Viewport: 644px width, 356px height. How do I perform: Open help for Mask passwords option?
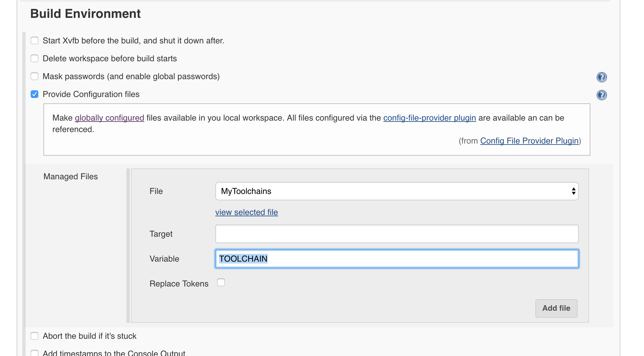(x=602, y=77)
